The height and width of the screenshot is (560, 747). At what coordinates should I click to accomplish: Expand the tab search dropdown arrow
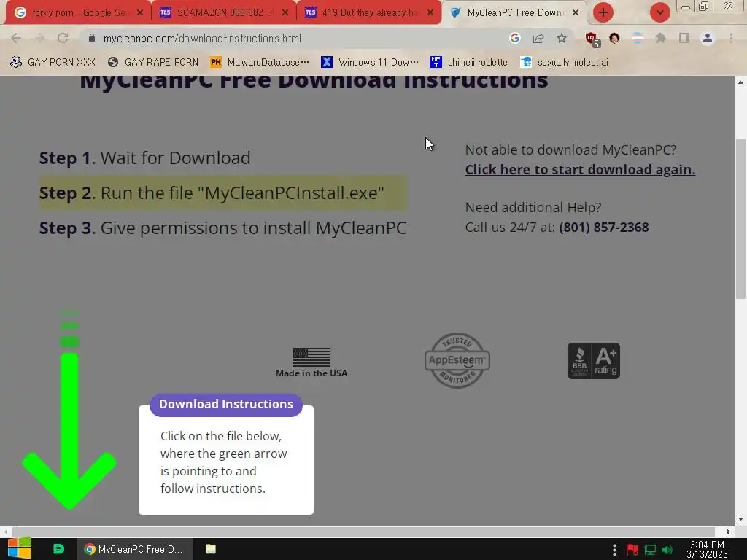click(659, 12)
